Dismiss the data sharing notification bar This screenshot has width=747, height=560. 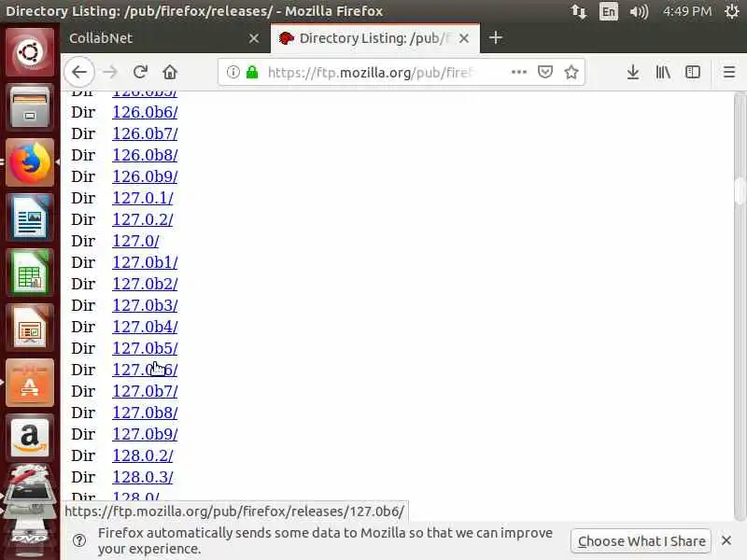click(x=726, y=540)
